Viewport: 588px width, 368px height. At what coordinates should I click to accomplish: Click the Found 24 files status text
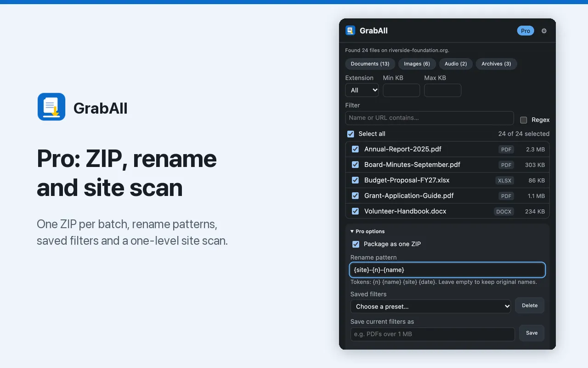click(397, 50)
